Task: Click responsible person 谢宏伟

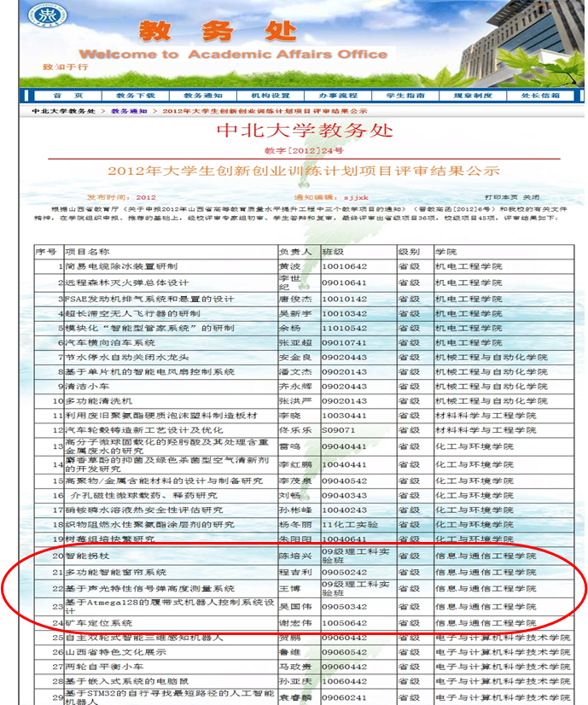Action: [x=295, y=623]
